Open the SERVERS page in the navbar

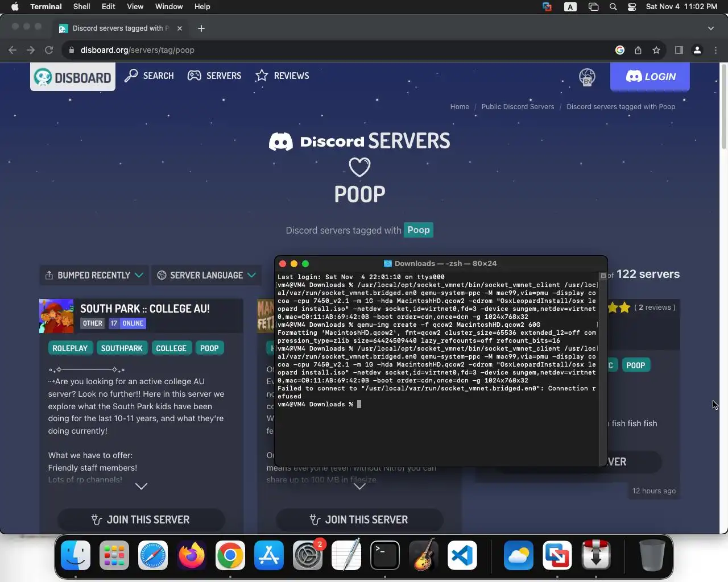(214, 76)
